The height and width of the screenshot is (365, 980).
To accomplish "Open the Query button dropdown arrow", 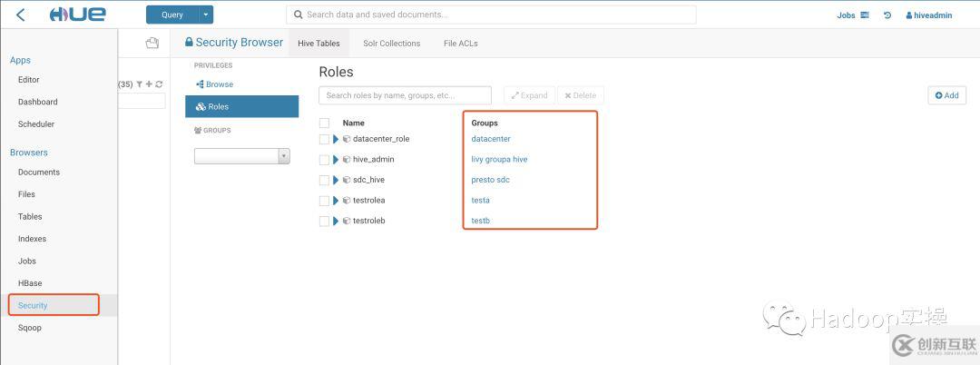I will click(207, 15).
